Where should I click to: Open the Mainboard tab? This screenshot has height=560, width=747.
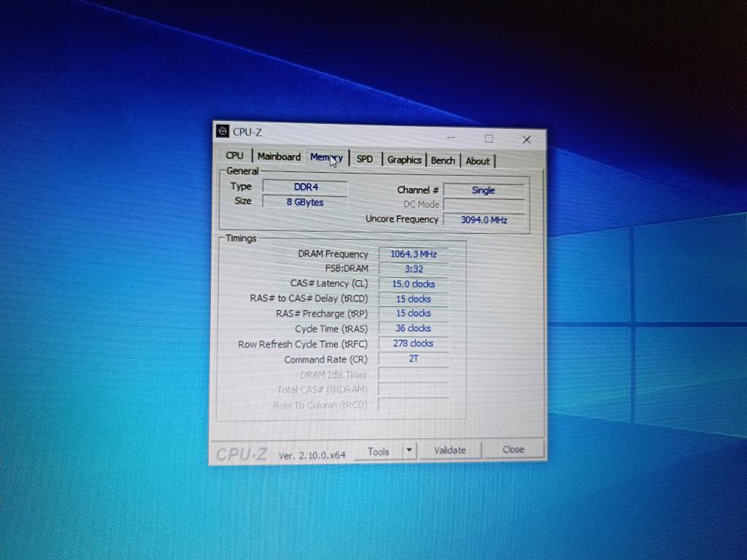[x=279, y=157]
